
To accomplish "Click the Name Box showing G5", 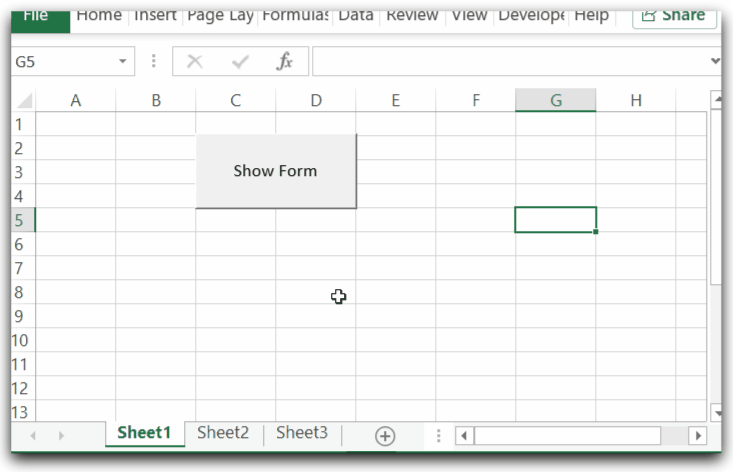I will (63, 61).
